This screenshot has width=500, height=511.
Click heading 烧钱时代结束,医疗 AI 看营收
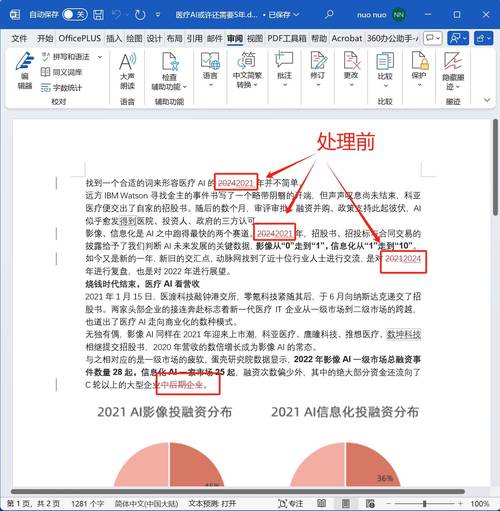tap(142, 284)
